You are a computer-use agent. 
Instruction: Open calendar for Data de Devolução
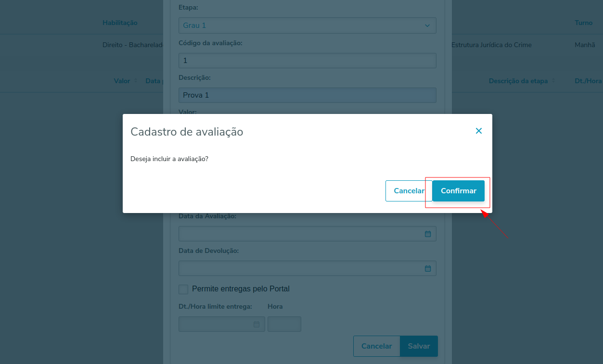tap(427, 268)
